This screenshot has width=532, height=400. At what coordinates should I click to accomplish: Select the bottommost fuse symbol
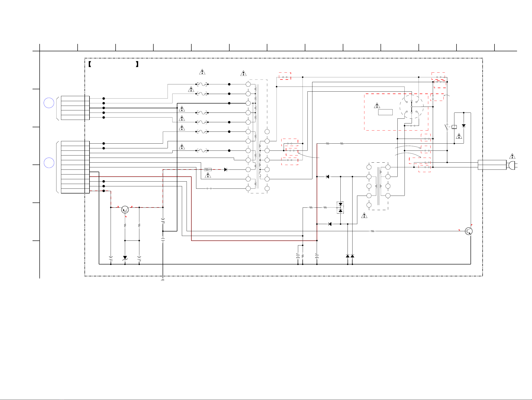202,151
